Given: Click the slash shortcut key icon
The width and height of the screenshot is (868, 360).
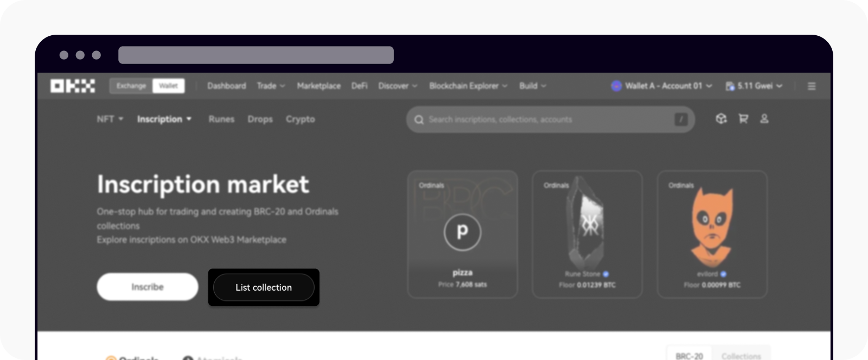Looking at the screenshot, I should click(x=681, y=119).
